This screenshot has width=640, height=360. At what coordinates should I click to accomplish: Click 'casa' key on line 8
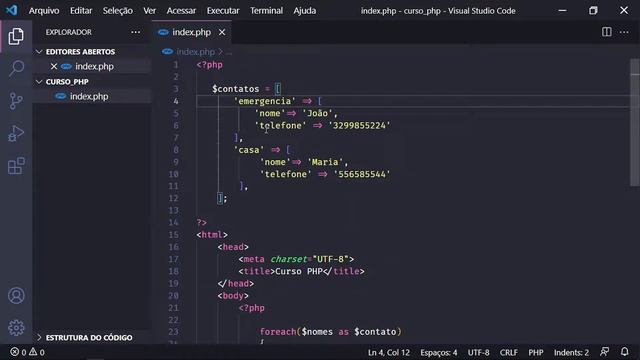point(249,150)
